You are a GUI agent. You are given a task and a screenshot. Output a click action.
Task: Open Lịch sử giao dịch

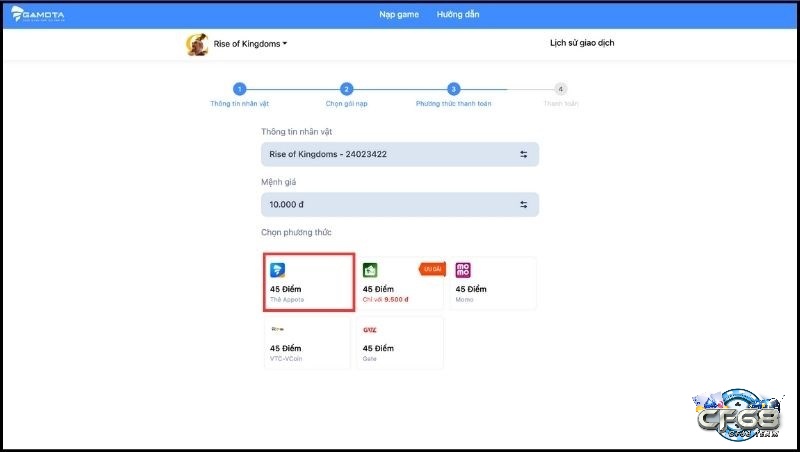582,43
